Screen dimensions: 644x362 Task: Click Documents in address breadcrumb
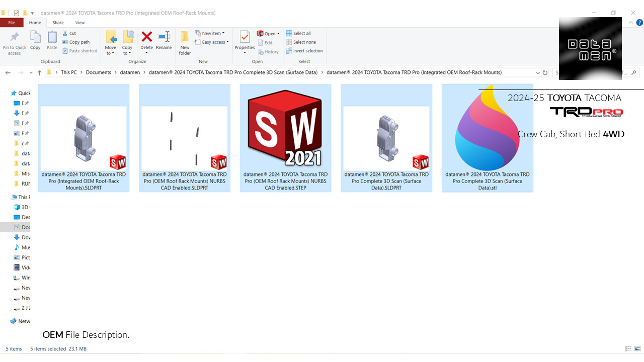pos(98,72)
